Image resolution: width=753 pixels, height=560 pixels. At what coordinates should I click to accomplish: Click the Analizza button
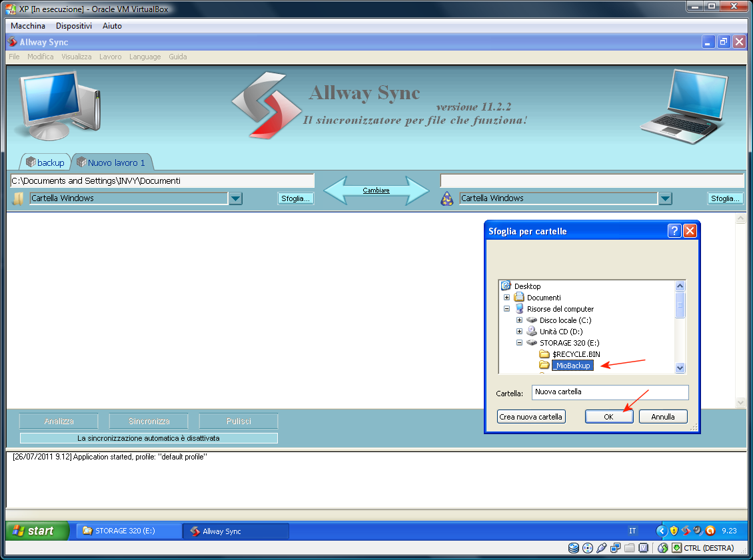tap(59, 421)
